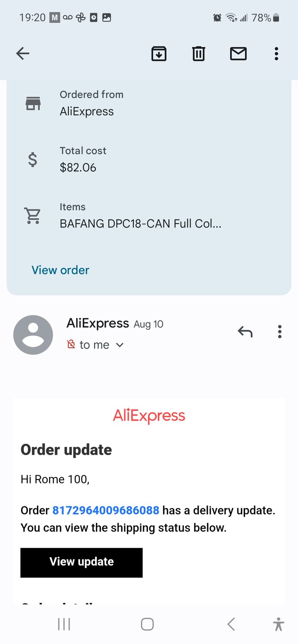Delete the email using the trash icon
Image resolution: width=298 pixels, height=644 pixels.
click(198, 54)
